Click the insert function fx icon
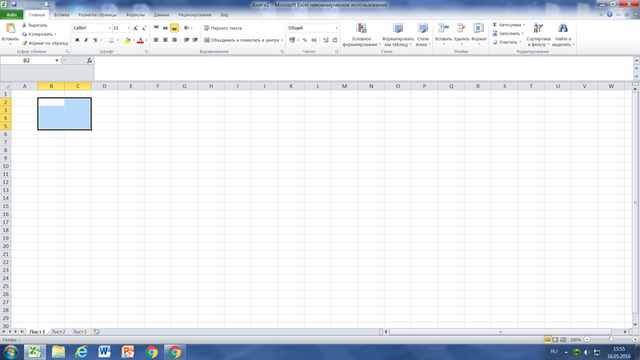The height and width of the screenshot is (360, 640). 89,60
